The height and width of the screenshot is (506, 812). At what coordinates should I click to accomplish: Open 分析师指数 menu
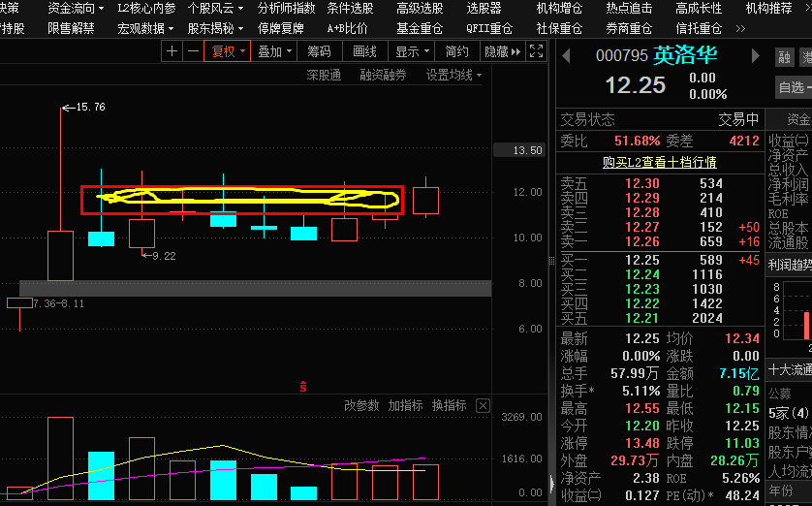(287, 9)
